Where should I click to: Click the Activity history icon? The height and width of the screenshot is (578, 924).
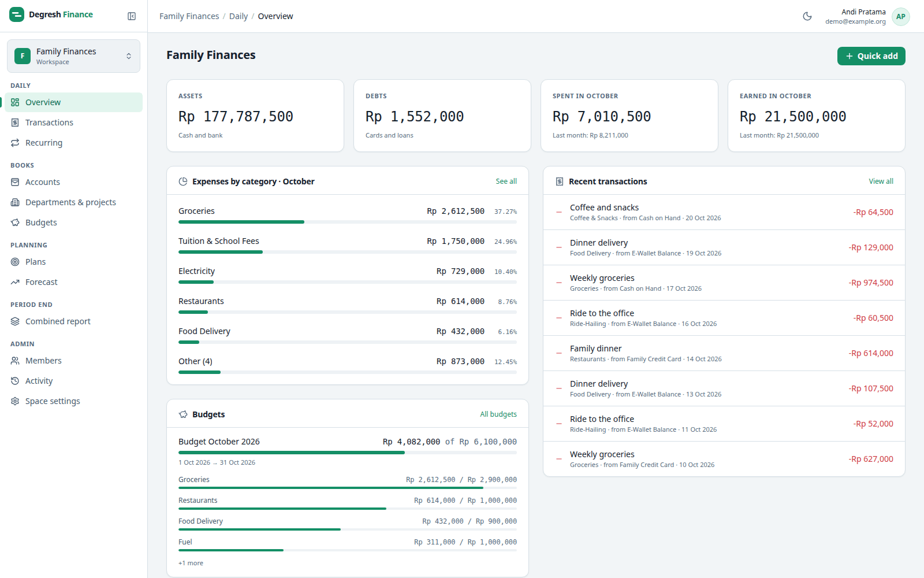point(15,381)
